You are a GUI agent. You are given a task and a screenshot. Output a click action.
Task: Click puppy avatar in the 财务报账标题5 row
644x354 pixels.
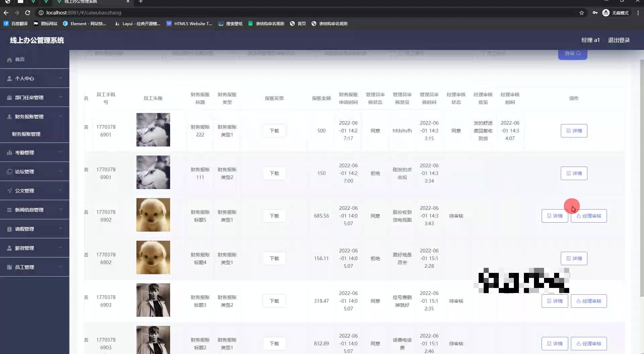(x=153, y=215)
